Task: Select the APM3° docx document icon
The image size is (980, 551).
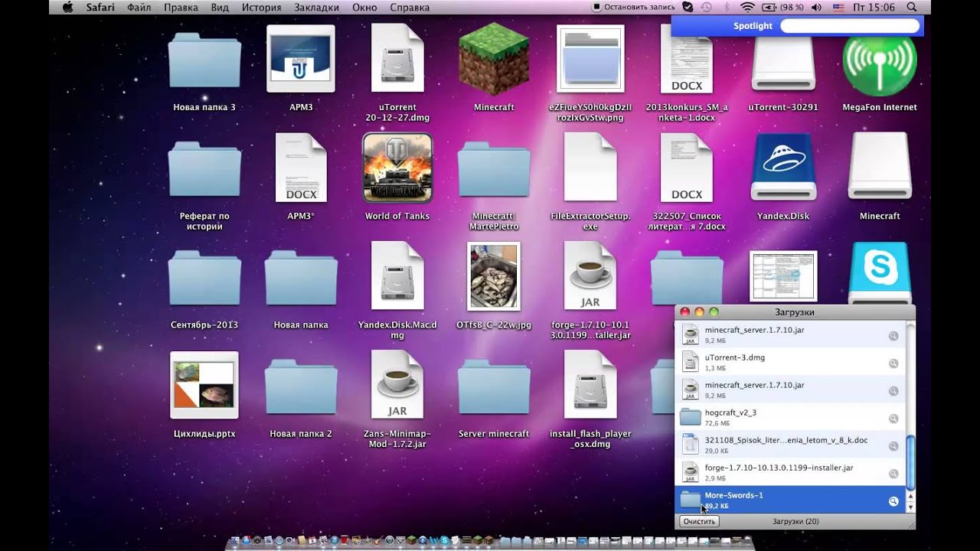Action: (301, 168)
